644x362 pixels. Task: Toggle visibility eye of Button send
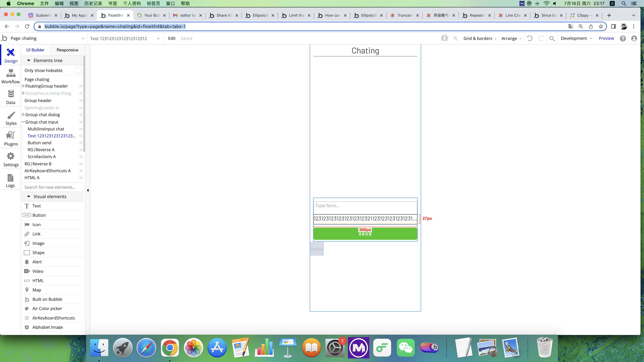pos(81,143)
